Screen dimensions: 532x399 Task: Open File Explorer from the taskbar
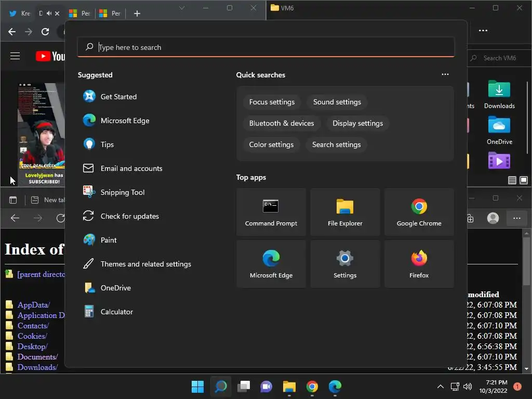(289, 387)
